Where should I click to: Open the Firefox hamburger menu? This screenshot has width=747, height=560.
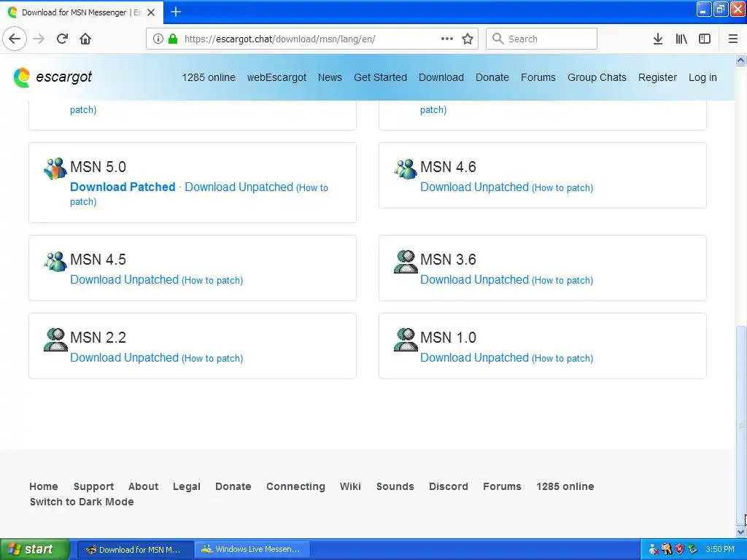point(733,39)
